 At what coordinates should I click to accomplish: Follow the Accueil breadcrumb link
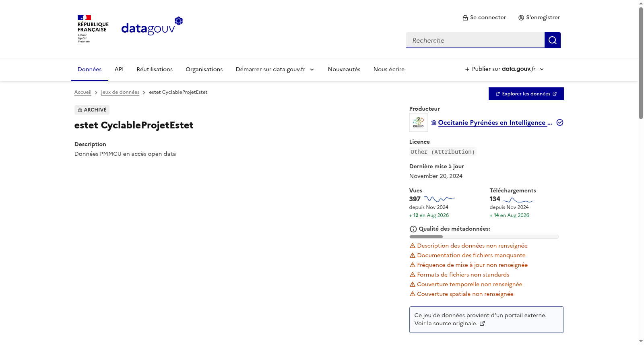[83, 92]
